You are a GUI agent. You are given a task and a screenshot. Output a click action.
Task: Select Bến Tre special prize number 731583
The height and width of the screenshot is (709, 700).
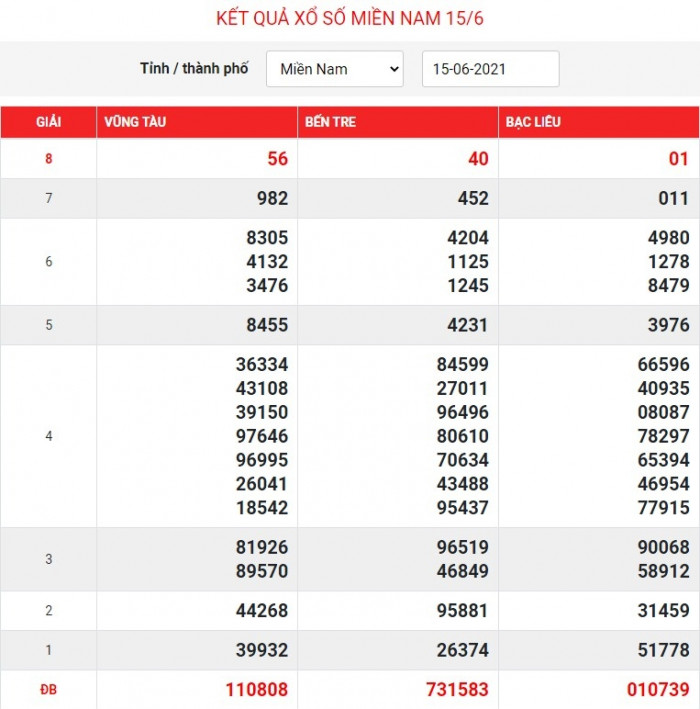(x=455, y=690)
